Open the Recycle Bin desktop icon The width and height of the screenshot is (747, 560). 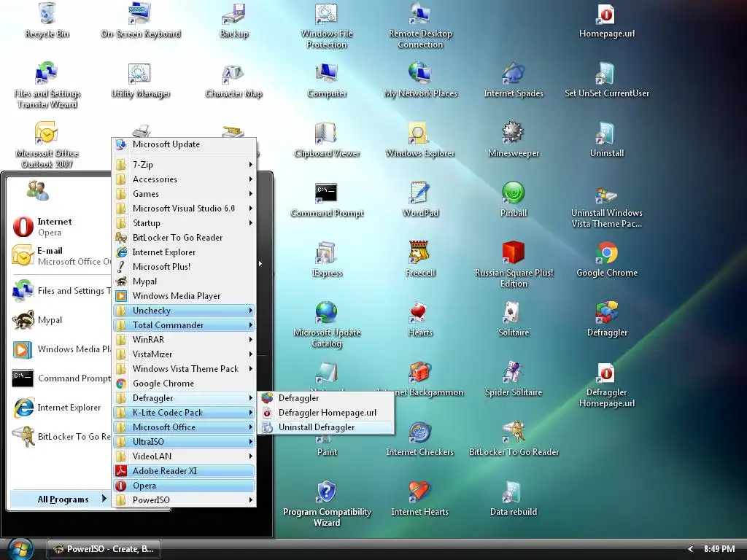coord(47,20)
